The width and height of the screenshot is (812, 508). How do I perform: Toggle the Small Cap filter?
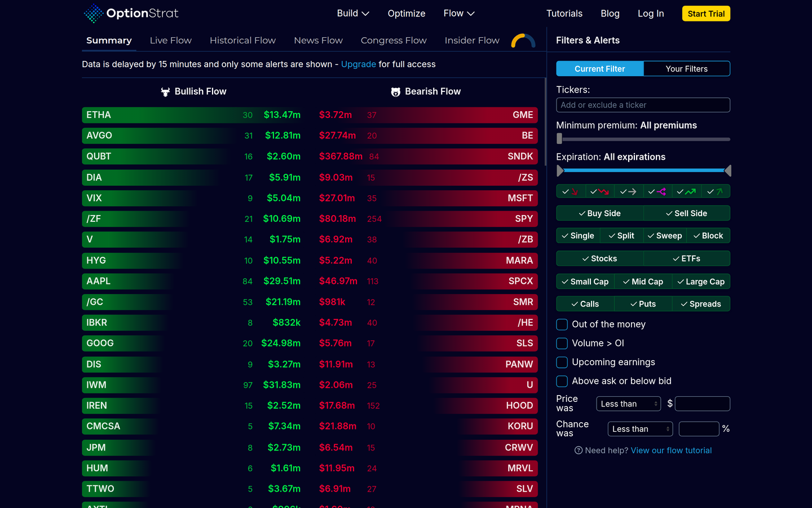(585, 282)
